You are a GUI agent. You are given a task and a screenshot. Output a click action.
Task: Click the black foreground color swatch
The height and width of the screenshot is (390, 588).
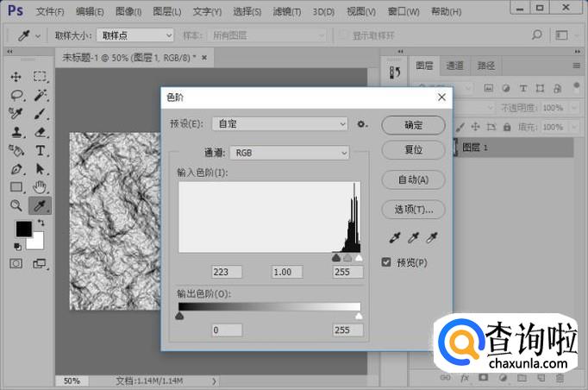23,229
